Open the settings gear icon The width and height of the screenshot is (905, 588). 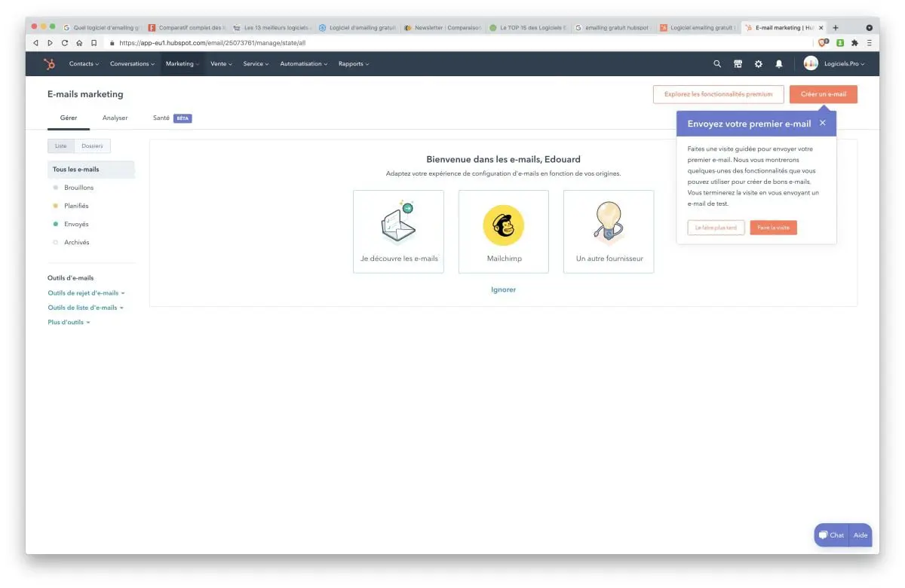coord(759,64)
